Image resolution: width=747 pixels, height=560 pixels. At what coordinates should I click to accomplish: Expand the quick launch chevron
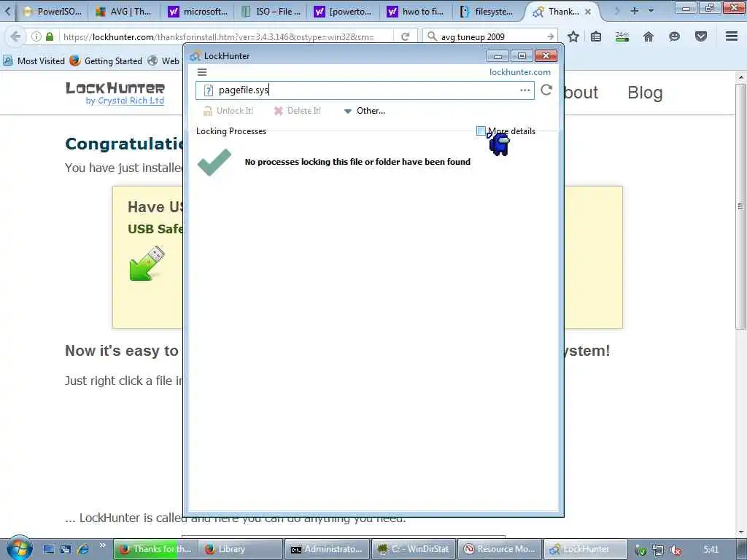click(x=102, y=545)
